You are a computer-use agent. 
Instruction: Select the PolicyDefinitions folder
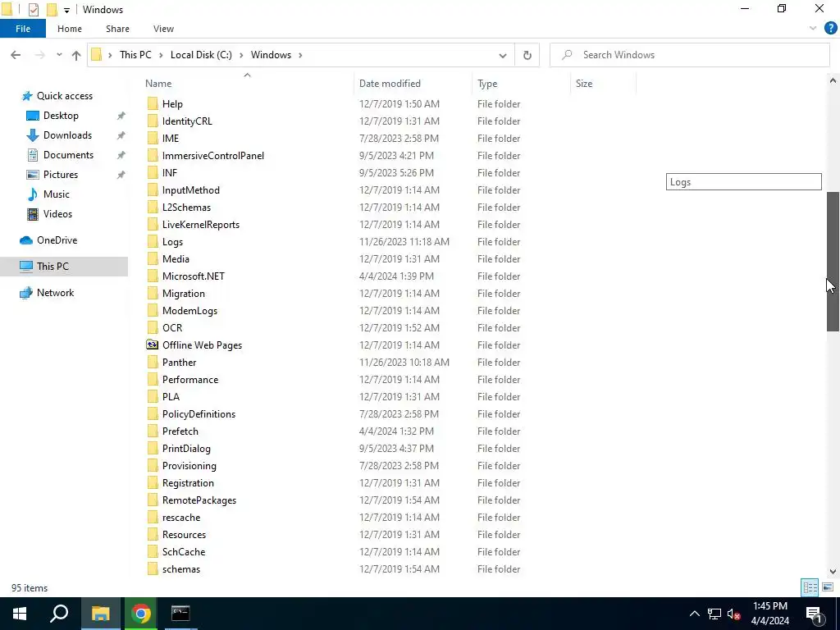(199, 414)
